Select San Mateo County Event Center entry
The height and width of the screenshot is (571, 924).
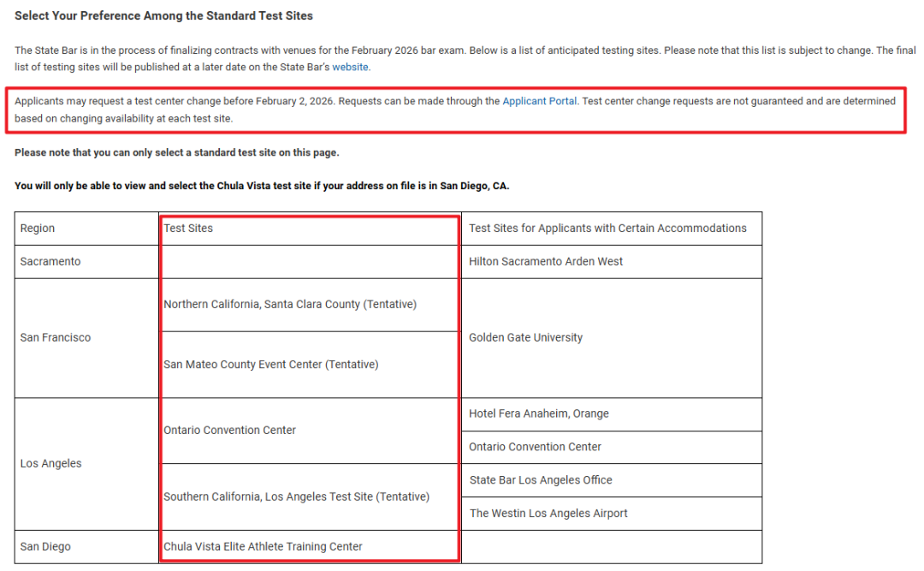270,364
